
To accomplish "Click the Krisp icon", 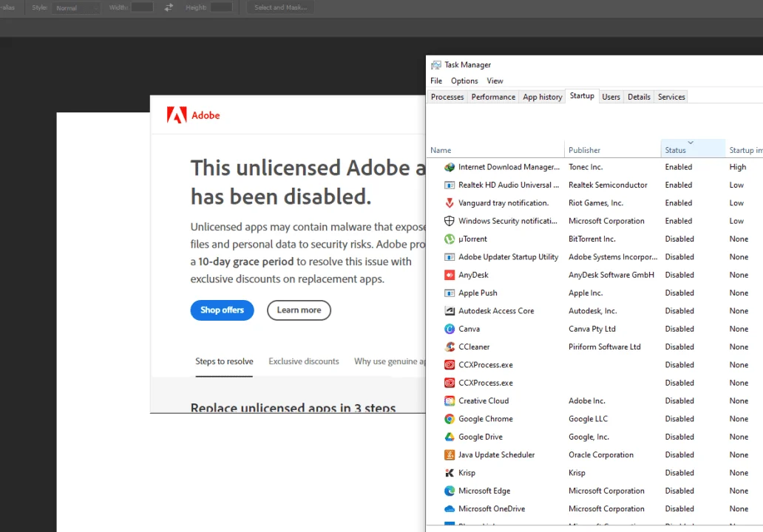I will click(x=449, y=473).
